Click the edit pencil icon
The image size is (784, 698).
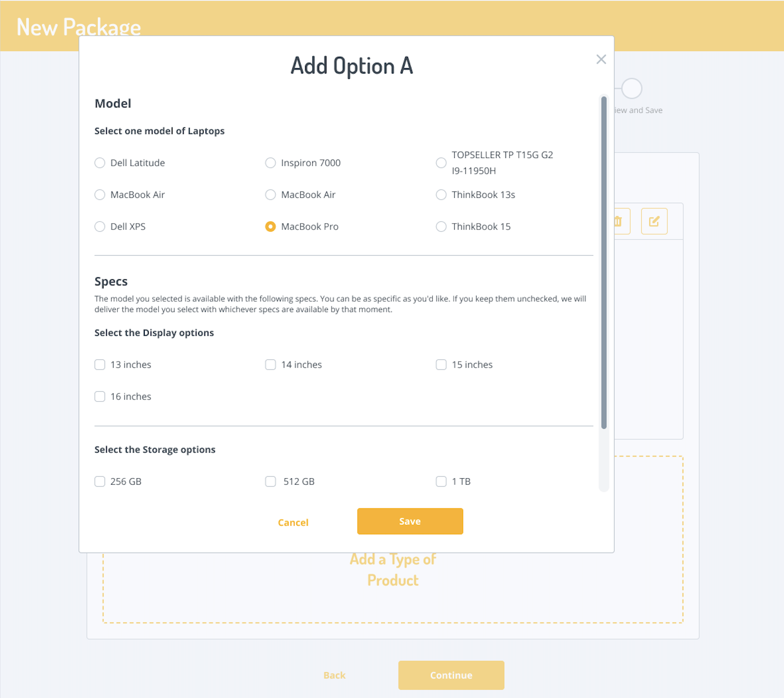654,222
